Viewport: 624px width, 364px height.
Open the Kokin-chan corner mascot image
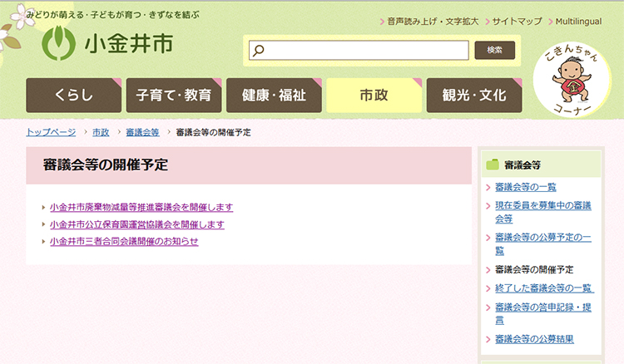(572, 80)
